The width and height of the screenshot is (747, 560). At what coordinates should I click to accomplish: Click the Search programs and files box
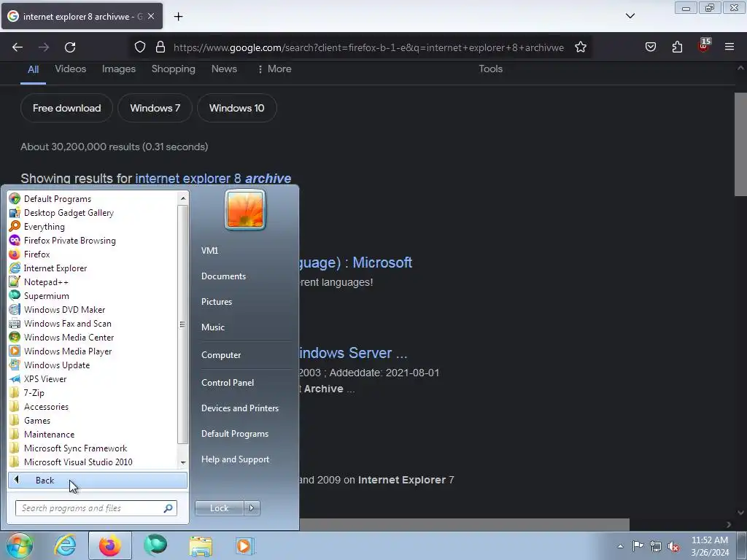pyautogui.click(x=96, y=508)
